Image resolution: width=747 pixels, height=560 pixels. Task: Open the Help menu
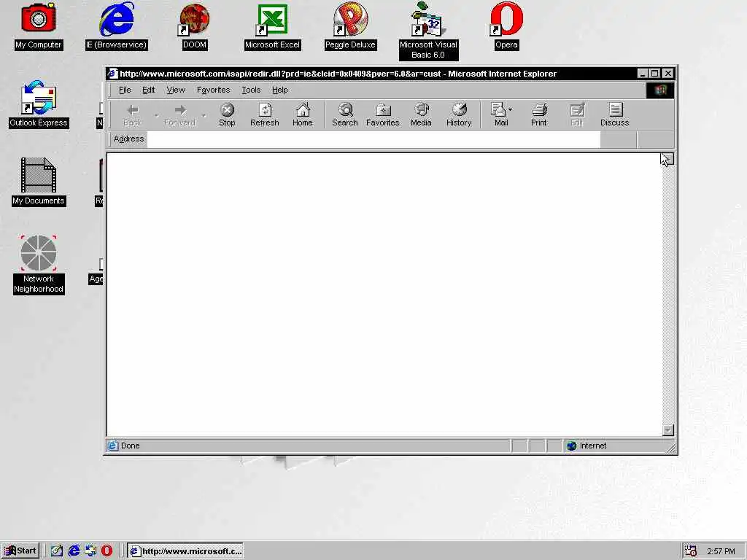[x=279, y=90]
